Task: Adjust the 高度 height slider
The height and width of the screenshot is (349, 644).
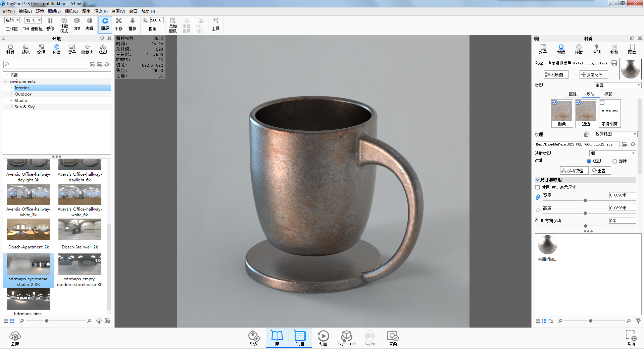Action: [x=585, y=213]
